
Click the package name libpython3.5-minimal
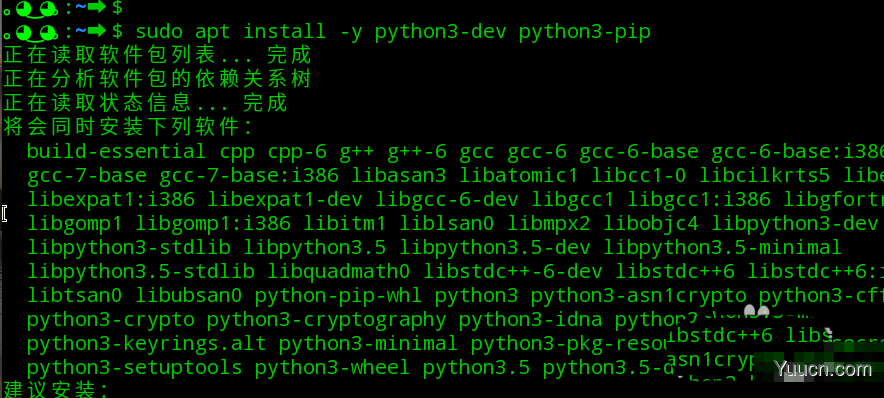pos(722,248)
